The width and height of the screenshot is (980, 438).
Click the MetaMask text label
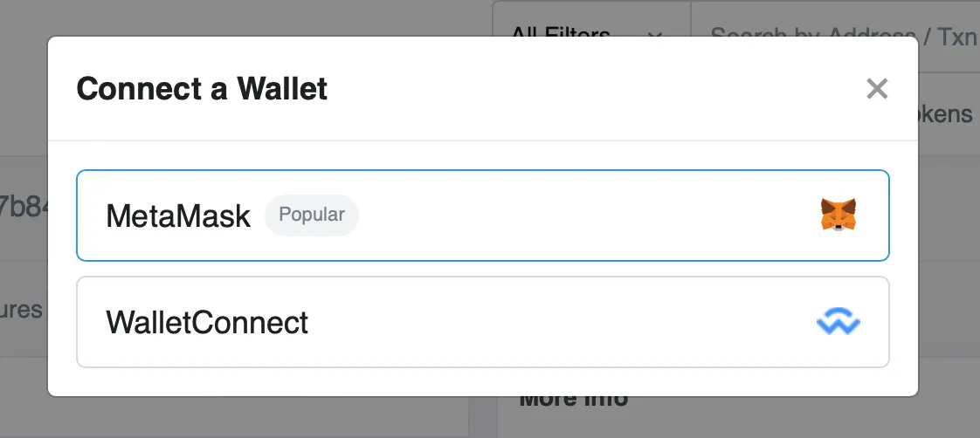click(x=178, y=216)
